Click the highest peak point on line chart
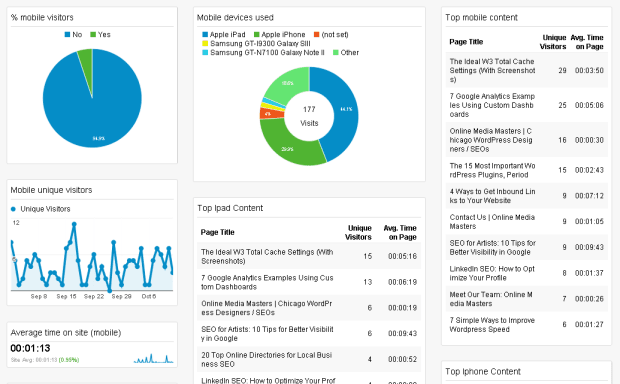This screenshot has height=384, width=620. click(x=74, y=224)
